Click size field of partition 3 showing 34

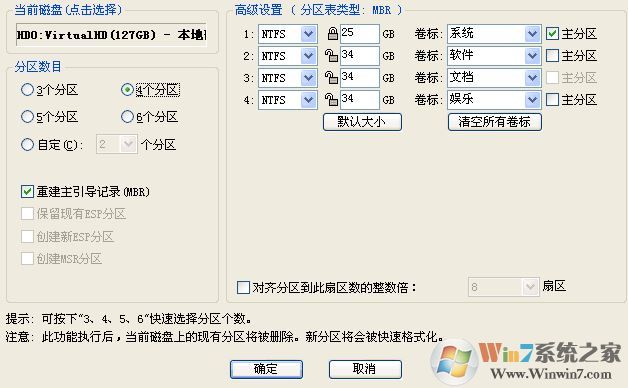[360, 77]
